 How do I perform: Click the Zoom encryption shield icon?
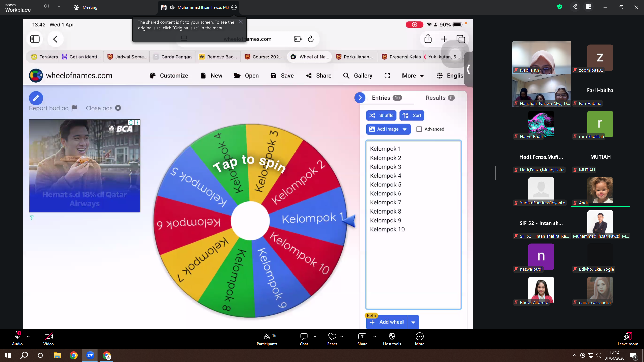click(x=559, y=7)
